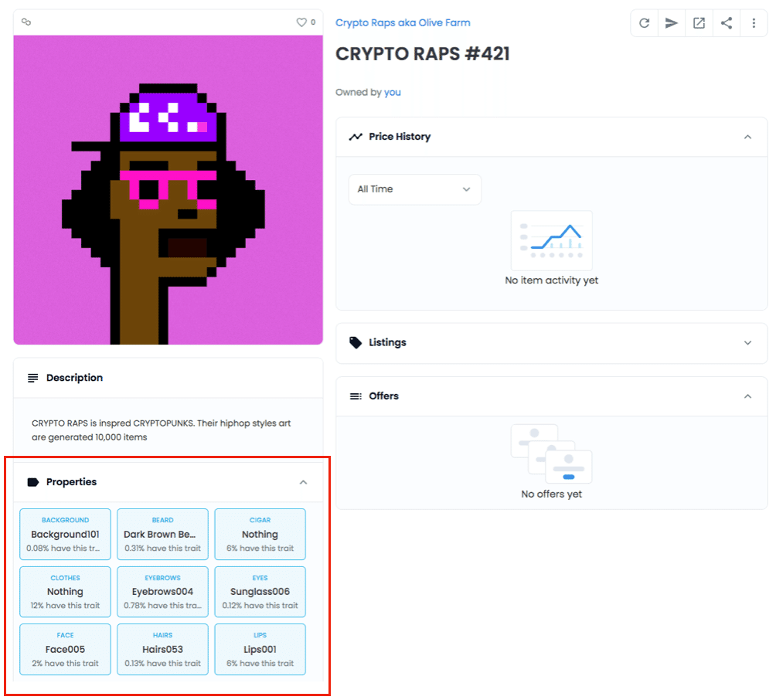This screenshot has height=700, width=776.
Task: Collapse the Price History section chevron
Action: 747,137
